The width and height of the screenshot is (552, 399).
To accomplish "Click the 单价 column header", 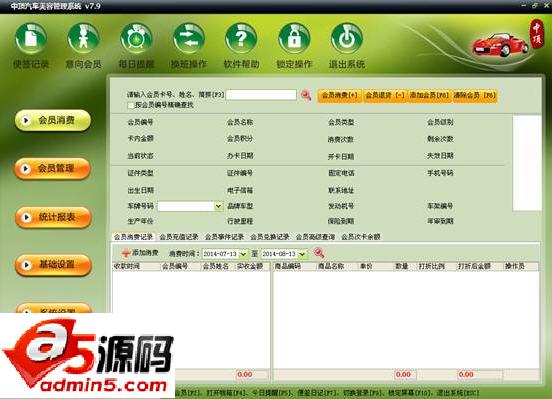I will pyautogui.click(x=375, y=267).
